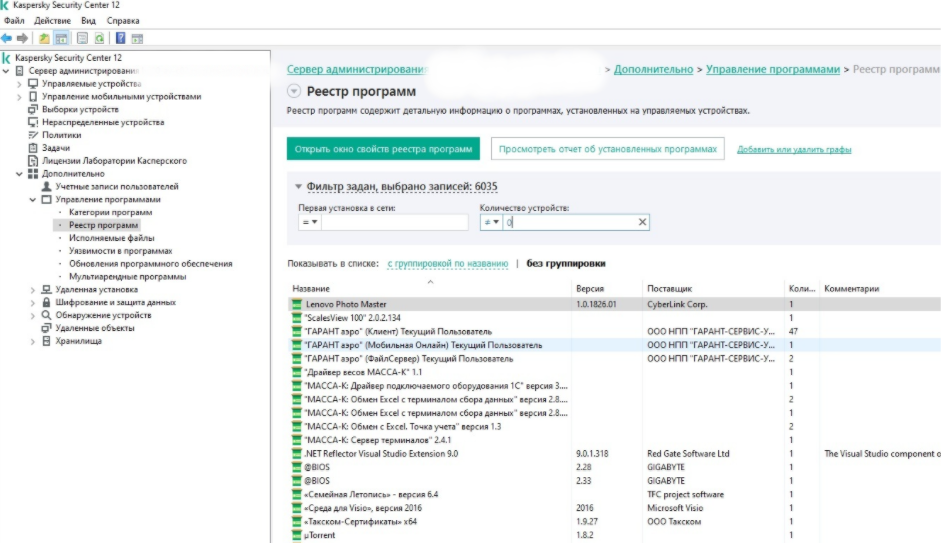The height and width of the screenshot is (550, 944).
Task: Select Обновления программного обеспечения
Action: coord(151,264)
